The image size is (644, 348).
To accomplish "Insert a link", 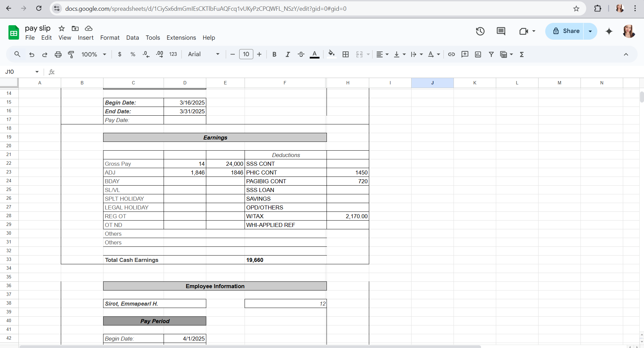I will click(x=452, y=54).
